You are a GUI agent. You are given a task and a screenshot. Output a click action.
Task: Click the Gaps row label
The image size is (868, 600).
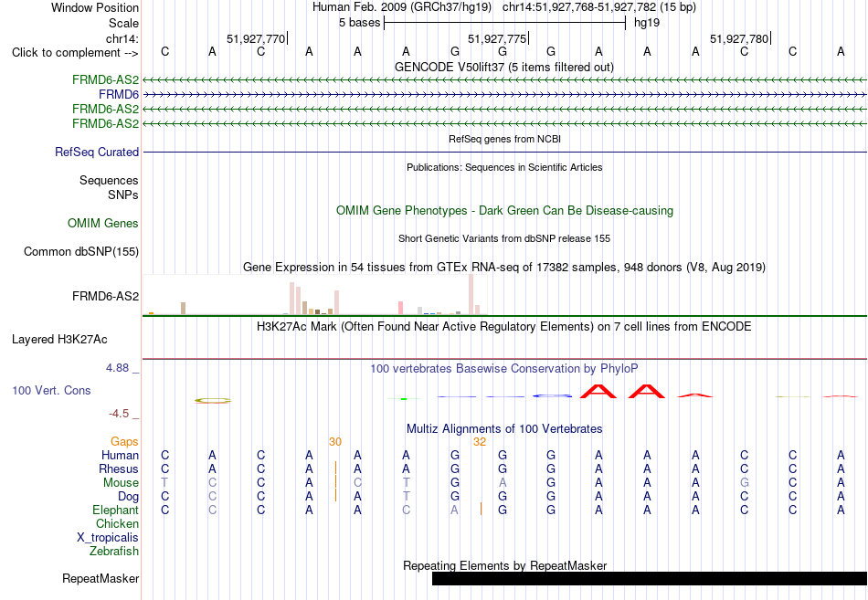124,442
